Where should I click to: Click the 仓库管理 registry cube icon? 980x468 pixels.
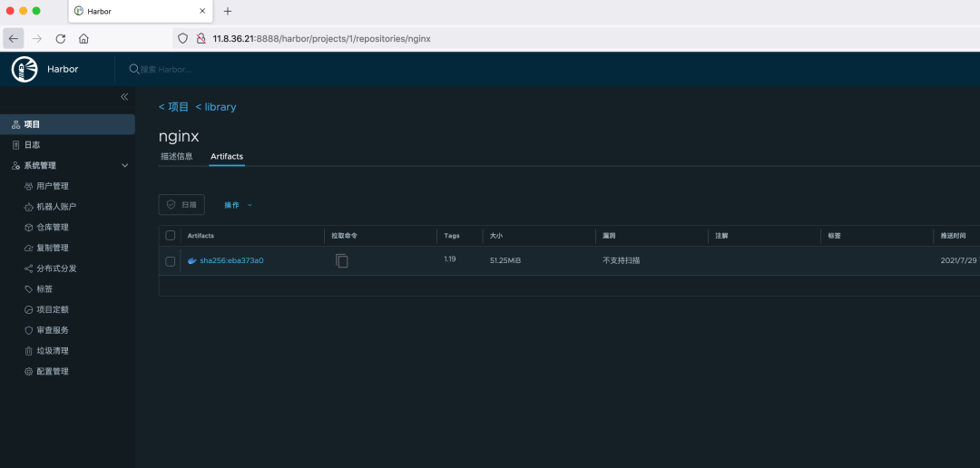(28, 228)
